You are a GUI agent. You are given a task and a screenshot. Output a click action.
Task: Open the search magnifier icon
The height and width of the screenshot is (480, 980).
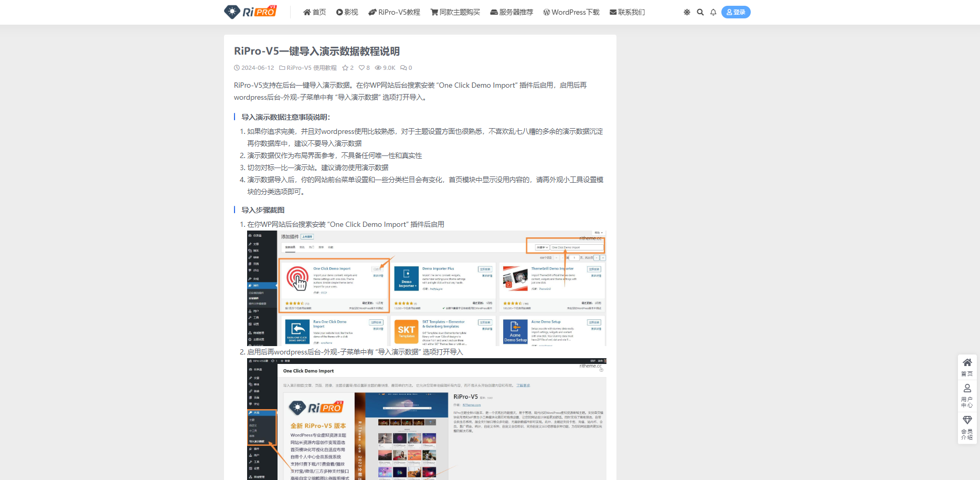pyautogui.click(x=700, y=12)
